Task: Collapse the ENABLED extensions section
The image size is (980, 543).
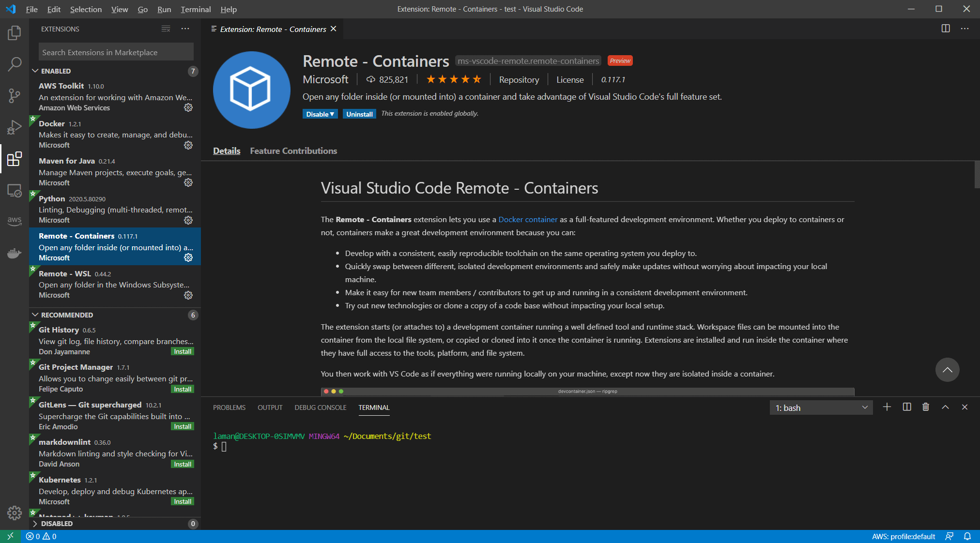Action: click(35, 71)
